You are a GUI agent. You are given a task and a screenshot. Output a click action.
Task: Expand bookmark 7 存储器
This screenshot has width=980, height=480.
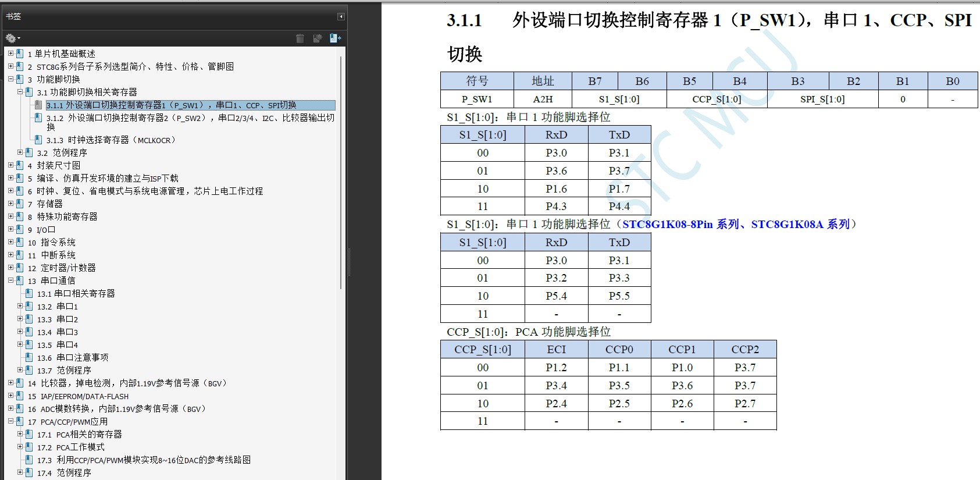coord(10,203)
